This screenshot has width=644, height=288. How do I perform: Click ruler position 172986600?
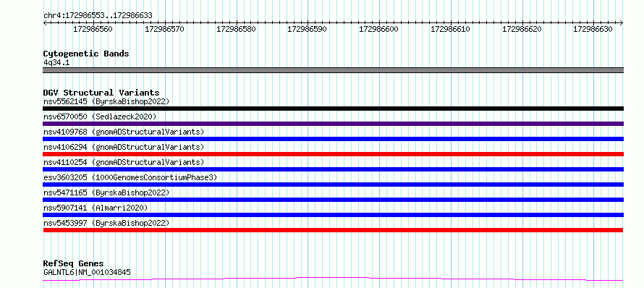379,29
